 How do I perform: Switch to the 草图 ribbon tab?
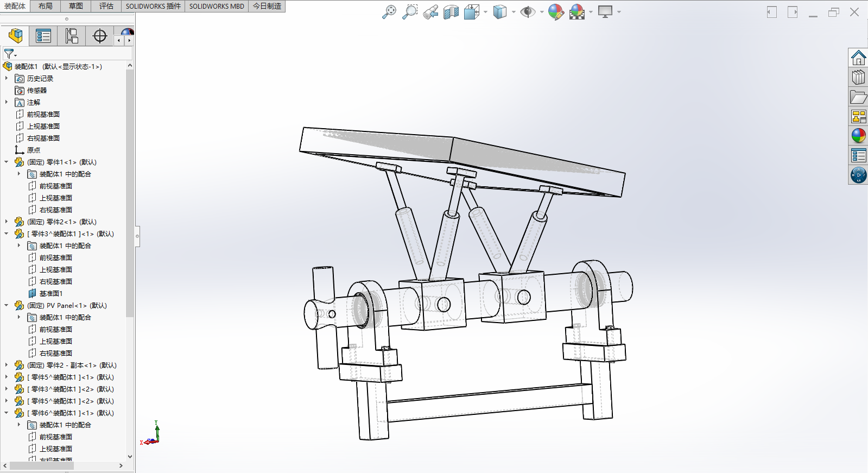(76, 6)
